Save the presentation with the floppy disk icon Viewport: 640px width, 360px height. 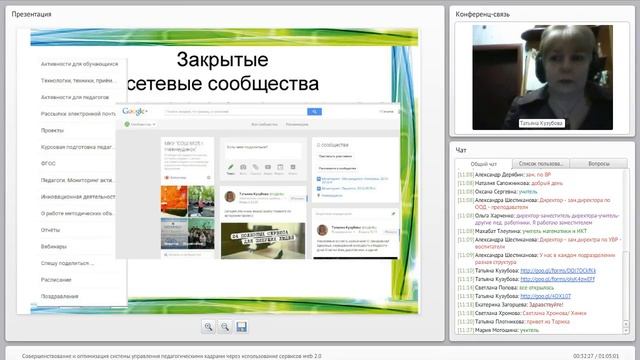(x=241, y=327)
